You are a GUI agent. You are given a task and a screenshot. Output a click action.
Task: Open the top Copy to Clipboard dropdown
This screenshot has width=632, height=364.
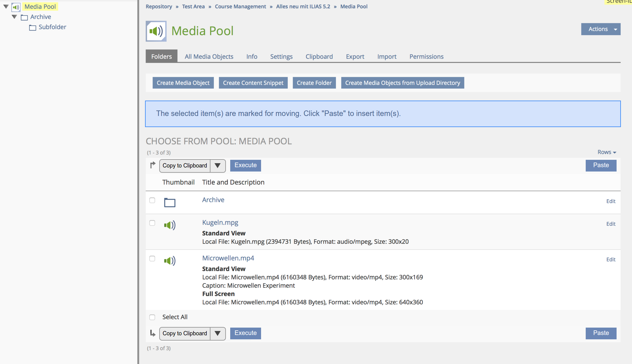(192, 166)
